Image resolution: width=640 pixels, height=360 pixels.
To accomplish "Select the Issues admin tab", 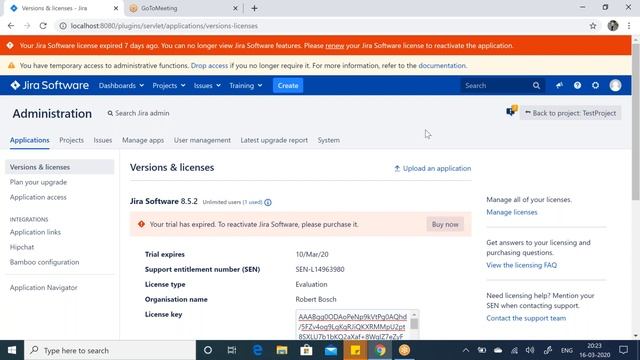I will pos(103,140).
